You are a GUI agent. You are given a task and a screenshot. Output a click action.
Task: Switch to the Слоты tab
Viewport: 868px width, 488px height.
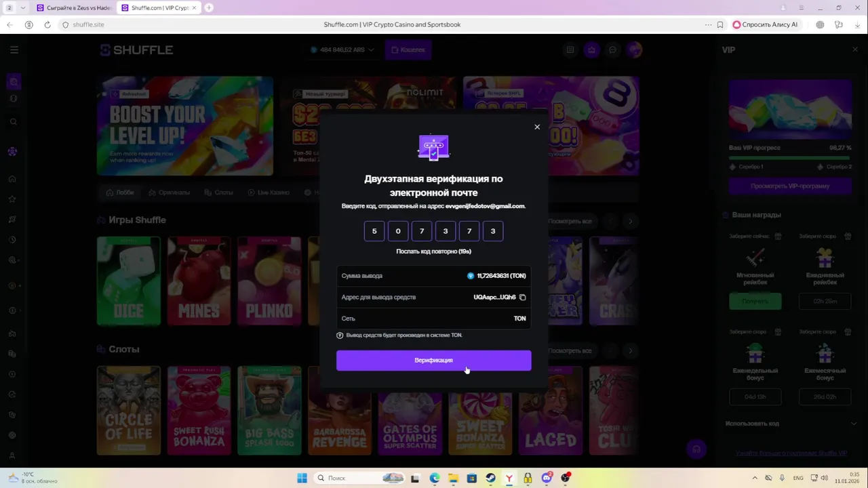click(218, 192)
